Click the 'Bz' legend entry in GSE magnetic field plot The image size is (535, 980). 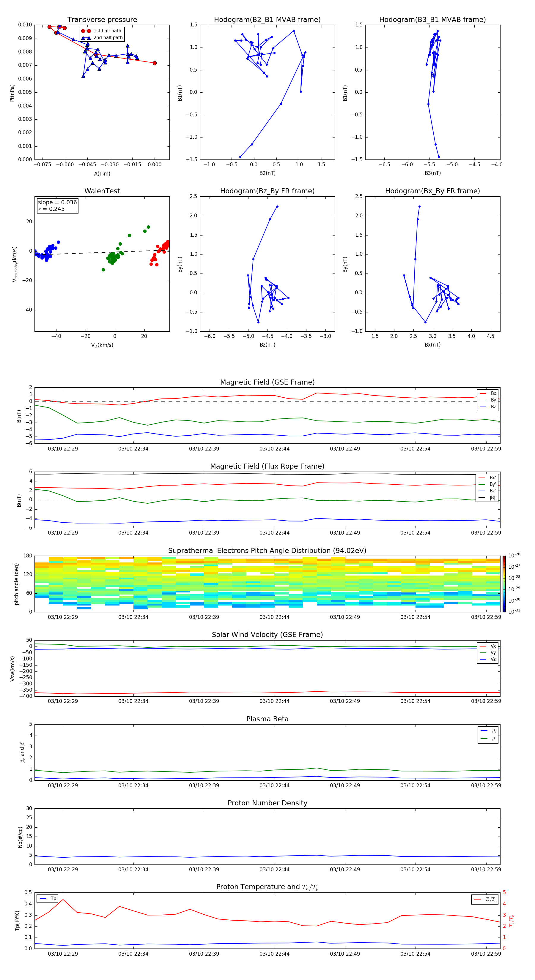pyautogui.click(x=488, y=407)
